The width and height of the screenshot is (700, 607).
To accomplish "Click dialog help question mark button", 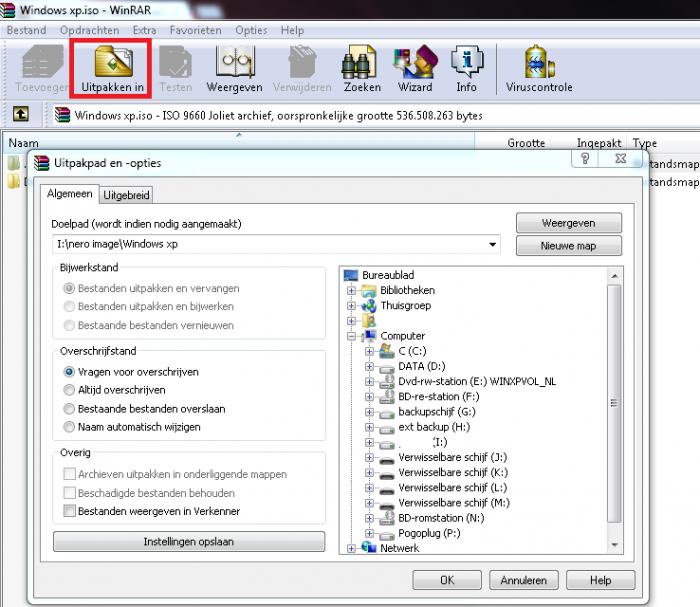I will (584, 158).
